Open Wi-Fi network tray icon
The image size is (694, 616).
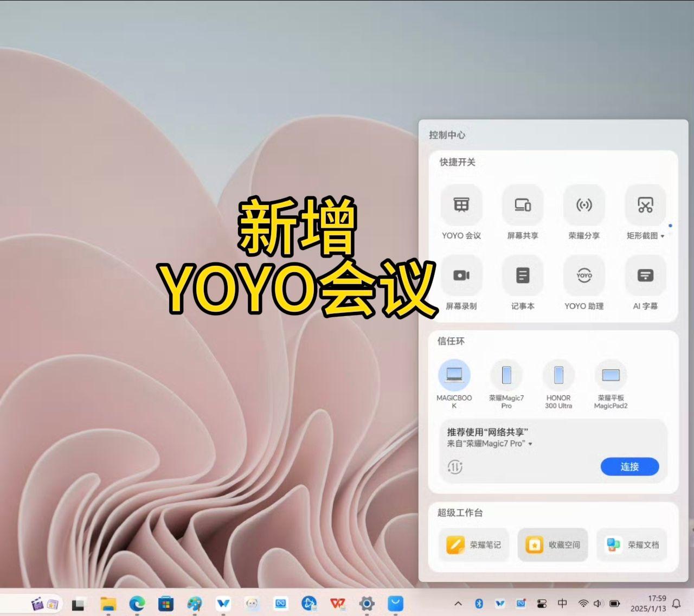[x=583, y=604]
